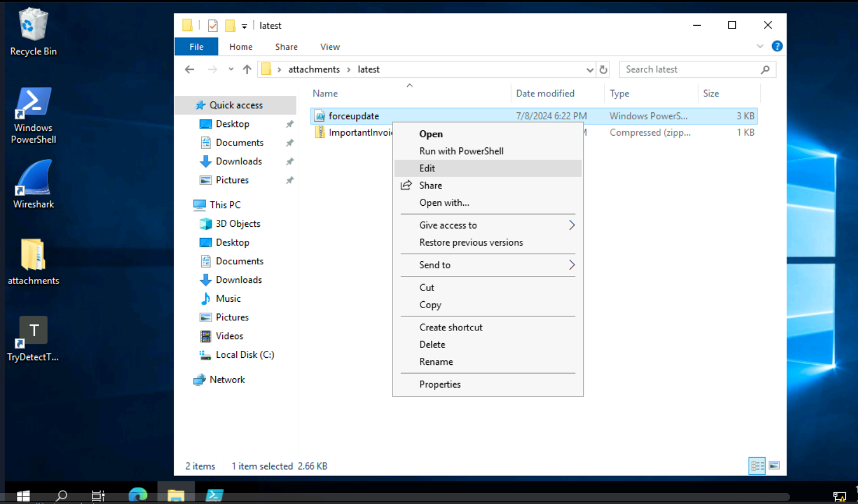This screenshot has width=858, height=504.
Task: Click the Help question mark button
Action: tap(777, 46)
